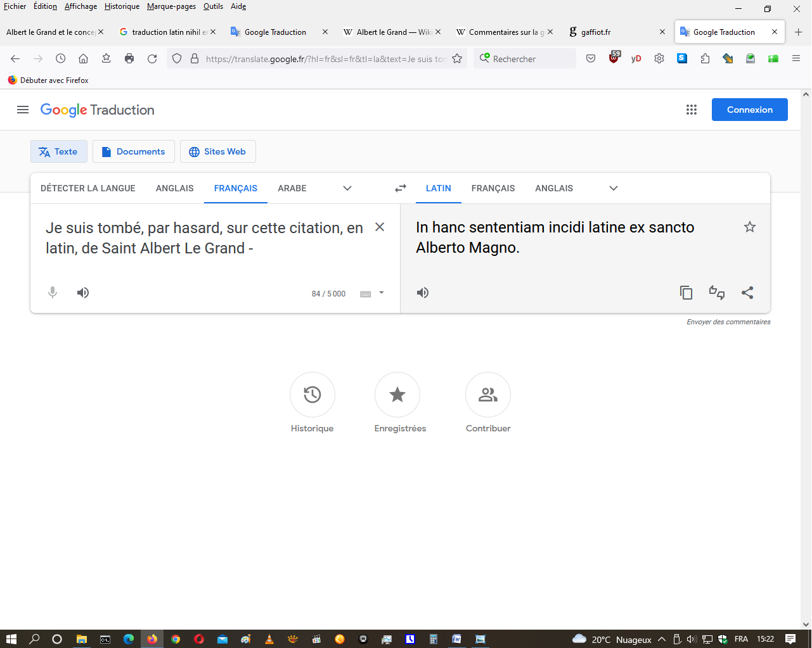The height and width of the screenshot is (648, 812).
Task: Open the Google Translate main menu hamburger
Action: 23,110
